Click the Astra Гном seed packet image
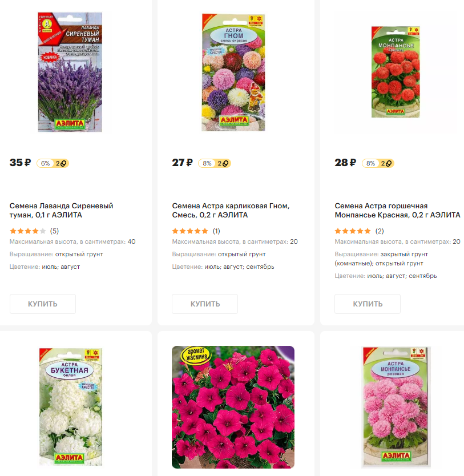Image resolution: width=464 pixels, height=476 pixels. tap(233, 72)
